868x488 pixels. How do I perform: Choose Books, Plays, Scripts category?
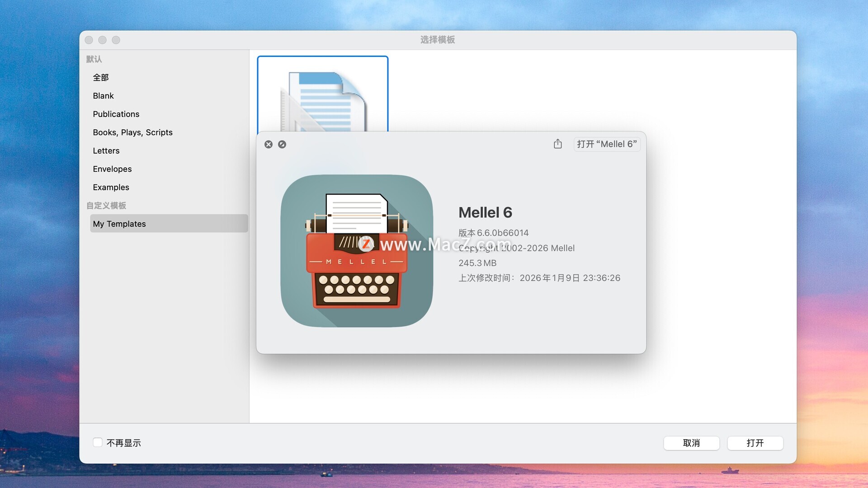[x=132, y=132]
